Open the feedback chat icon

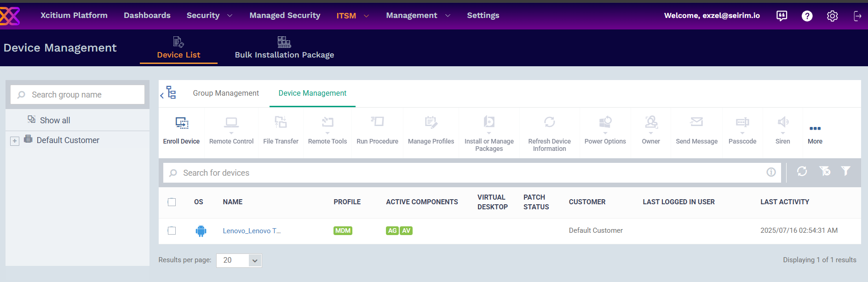[x=782, y=16]
